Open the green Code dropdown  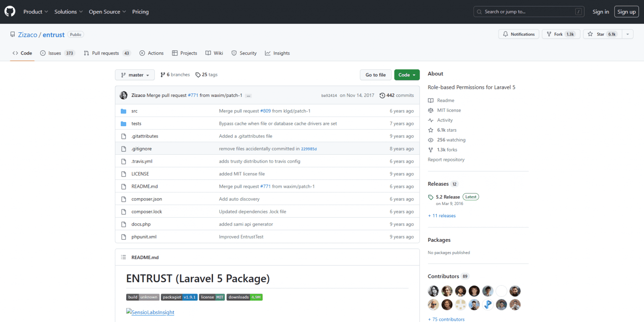click(406, 74)
